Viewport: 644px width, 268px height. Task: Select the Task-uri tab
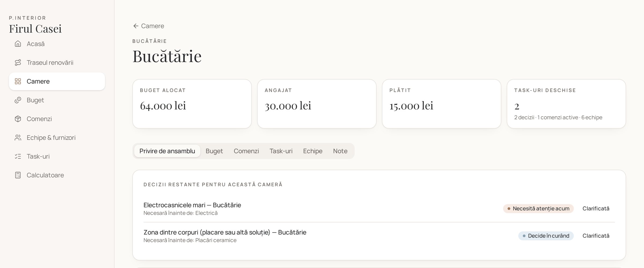tap(281, 151)
